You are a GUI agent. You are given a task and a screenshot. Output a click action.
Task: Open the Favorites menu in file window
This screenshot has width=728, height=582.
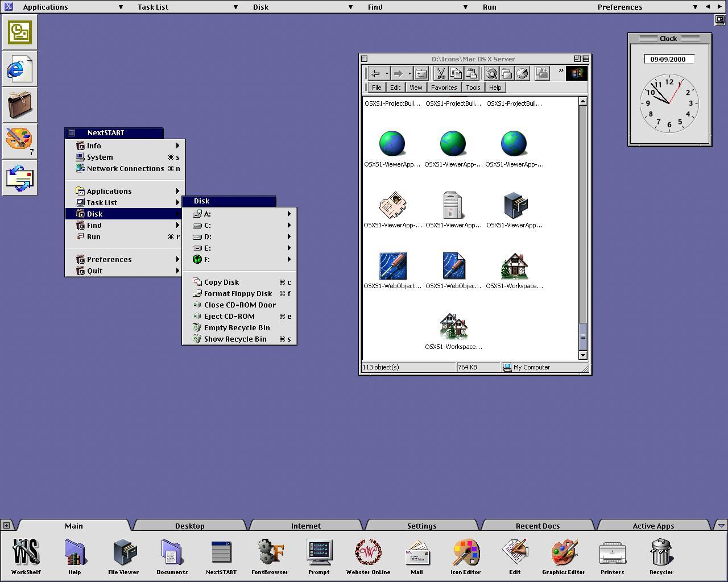click(444, 88)
